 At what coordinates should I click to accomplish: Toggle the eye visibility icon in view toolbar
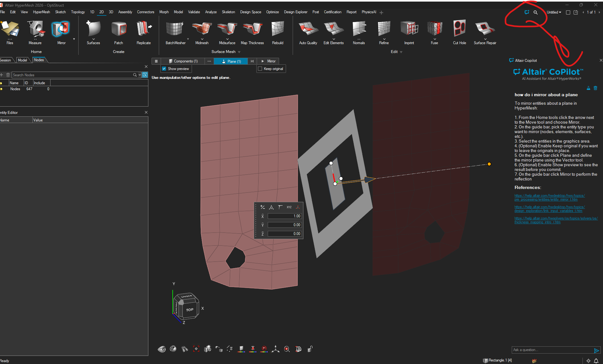(x=162, y=349)
